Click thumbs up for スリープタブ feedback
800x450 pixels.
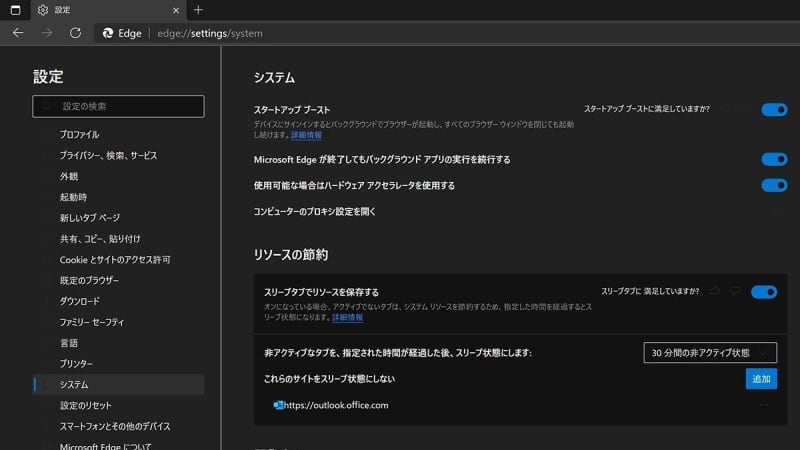[x=714, y=291]
